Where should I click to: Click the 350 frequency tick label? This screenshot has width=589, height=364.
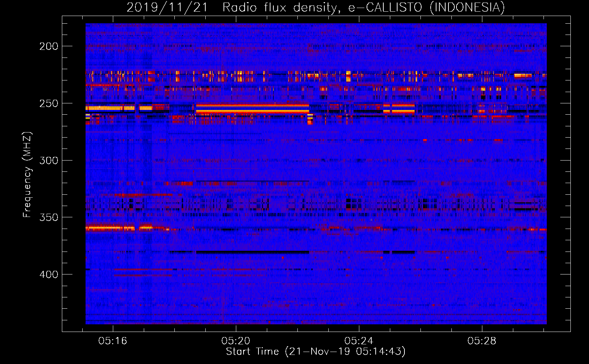point(49,217)
